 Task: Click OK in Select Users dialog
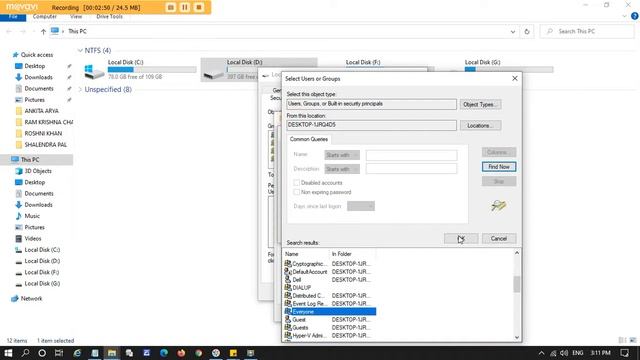click(x=461, y=238)
